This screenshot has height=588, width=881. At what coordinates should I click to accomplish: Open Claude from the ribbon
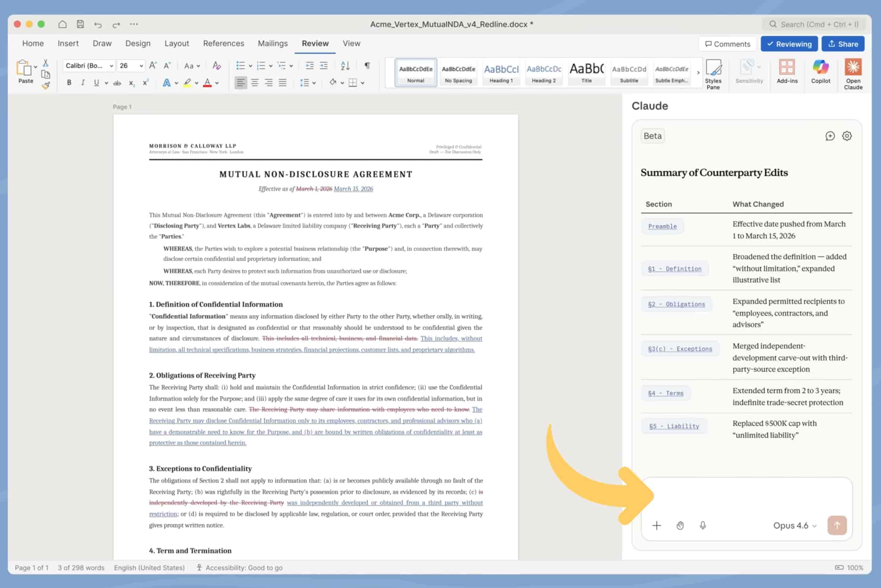click(853, 73)
